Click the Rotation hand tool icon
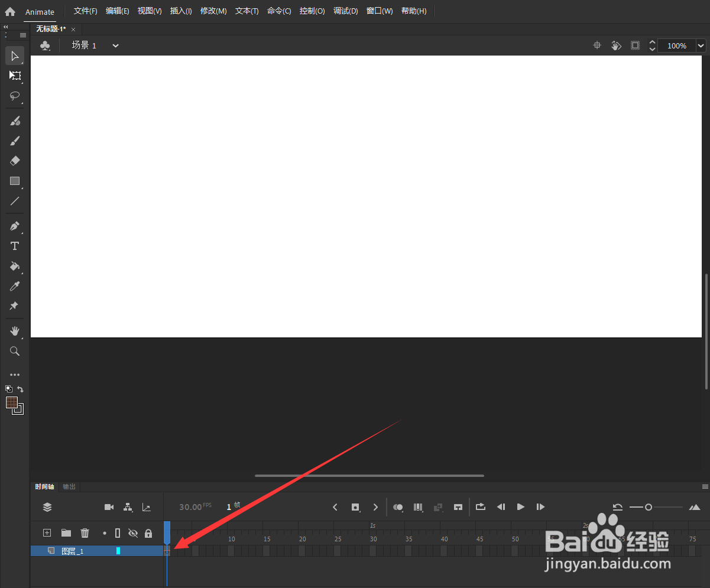The height and width of the screenshot is (588, 710). [616, 46]
